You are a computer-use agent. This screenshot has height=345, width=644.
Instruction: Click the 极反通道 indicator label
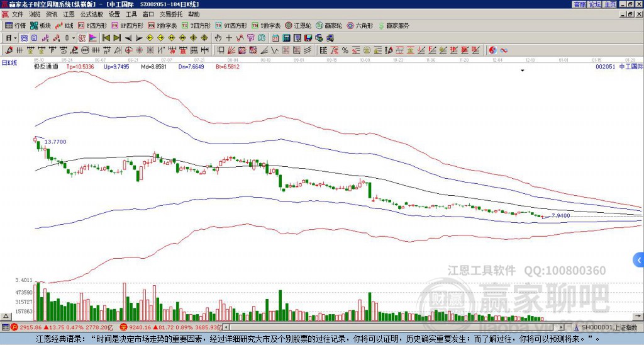point(46,67)
